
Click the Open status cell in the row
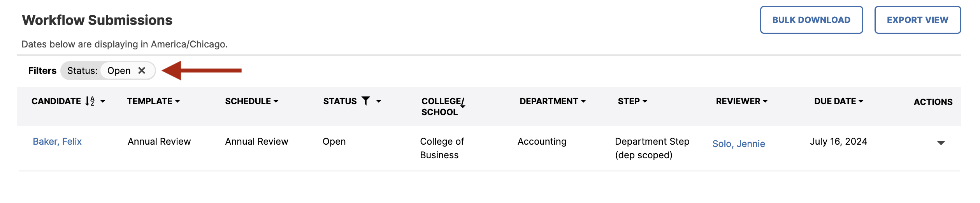click(334, 142)
